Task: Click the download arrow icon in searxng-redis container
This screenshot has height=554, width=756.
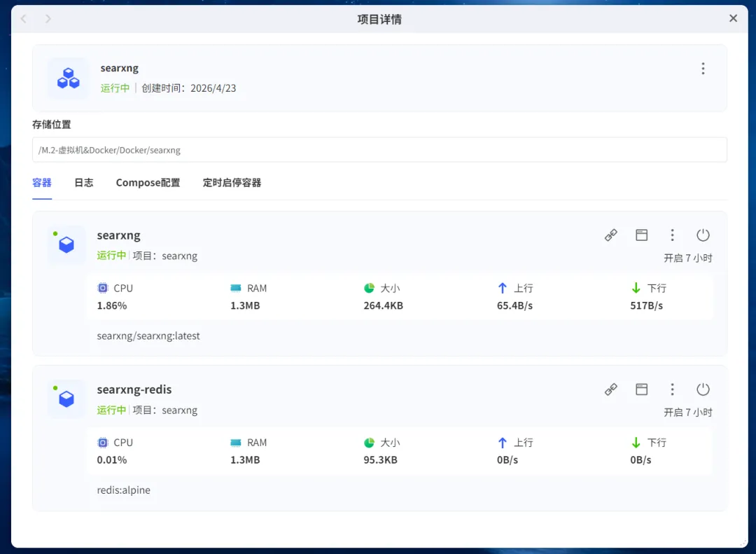Action: pyautogui.click(x=636, y=443)
